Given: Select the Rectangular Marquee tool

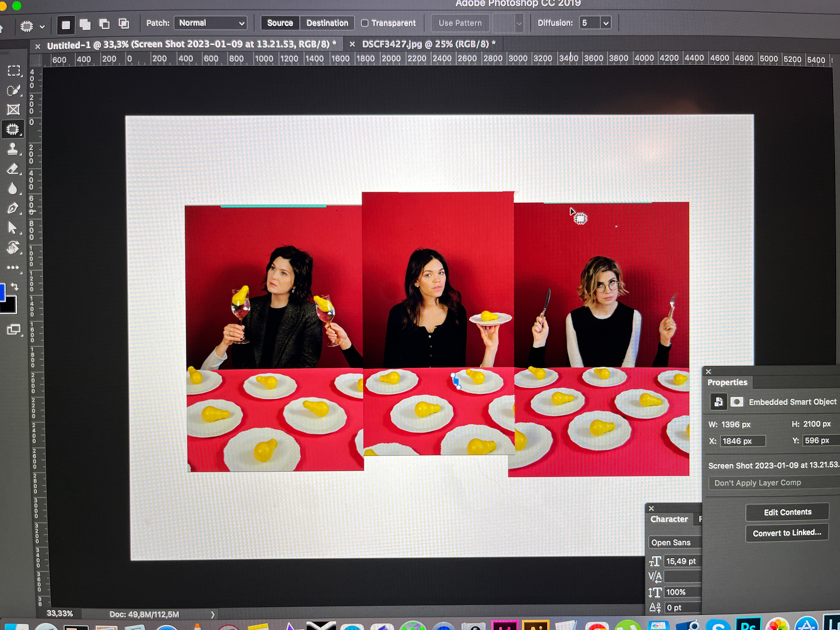Looking at the screenshot, I should point(14,71).
